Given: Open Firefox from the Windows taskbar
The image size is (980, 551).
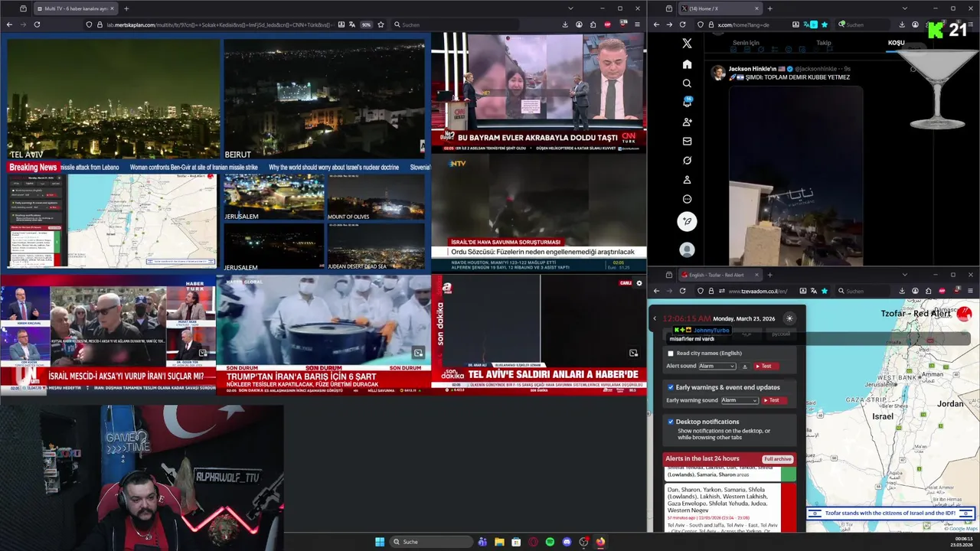Looking at the screenshot, I should pyautogui.click(x=600, y=542).
